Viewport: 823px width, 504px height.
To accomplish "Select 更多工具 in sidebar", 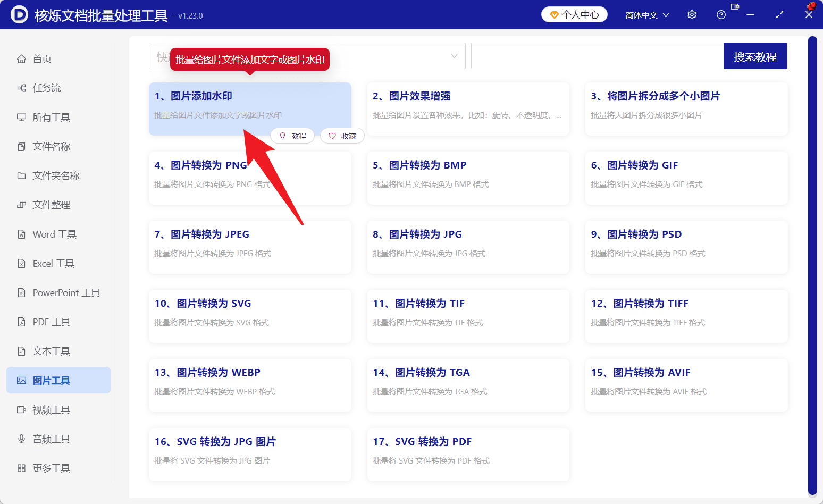I will (x=58, y=468).
